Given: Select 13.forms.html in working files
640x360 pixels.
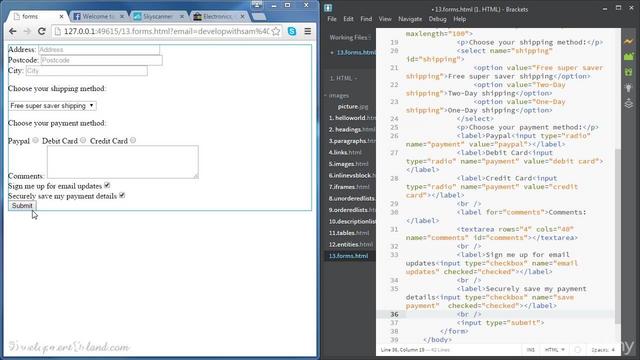Looking at the screenshot, I should (x=356, y=53).
